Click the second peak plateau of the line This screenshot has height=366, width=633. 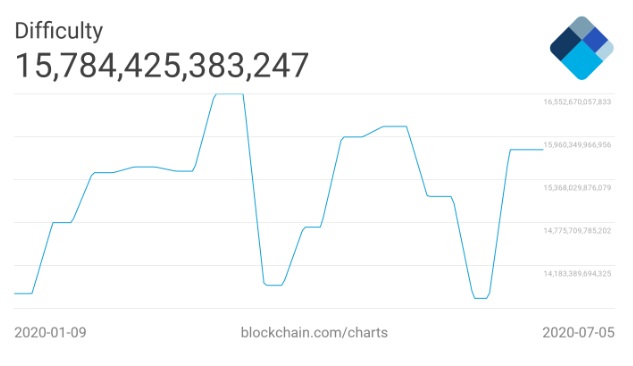(395, 126)
